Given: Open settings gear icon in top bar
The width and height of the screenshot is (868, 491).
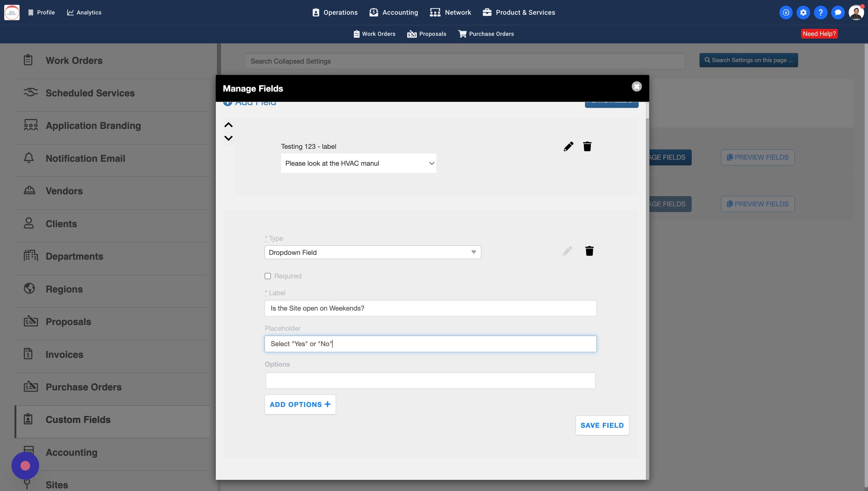Looking at the screenshot, I should pyautogui.click(x=803, y=12).
